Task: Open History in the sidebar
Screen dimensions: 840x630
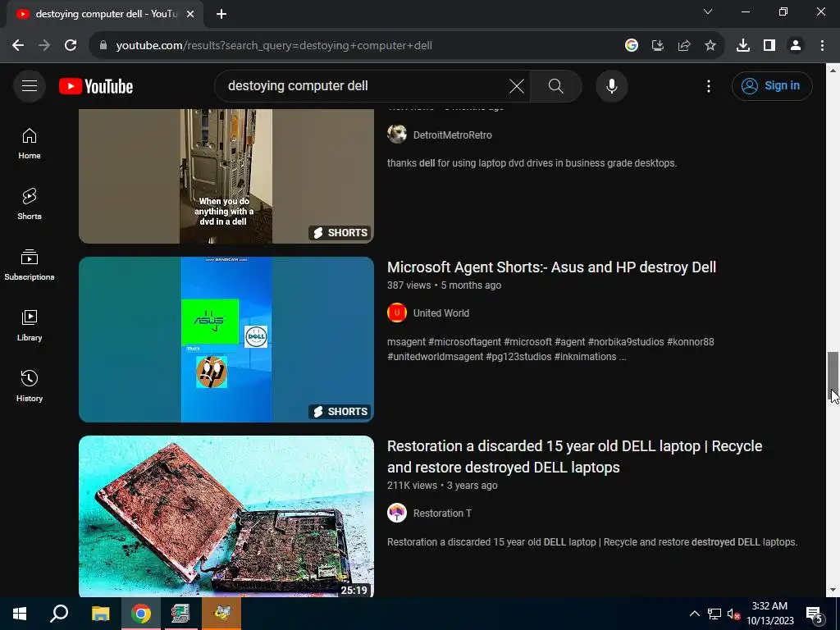Action: click(30, 386)
